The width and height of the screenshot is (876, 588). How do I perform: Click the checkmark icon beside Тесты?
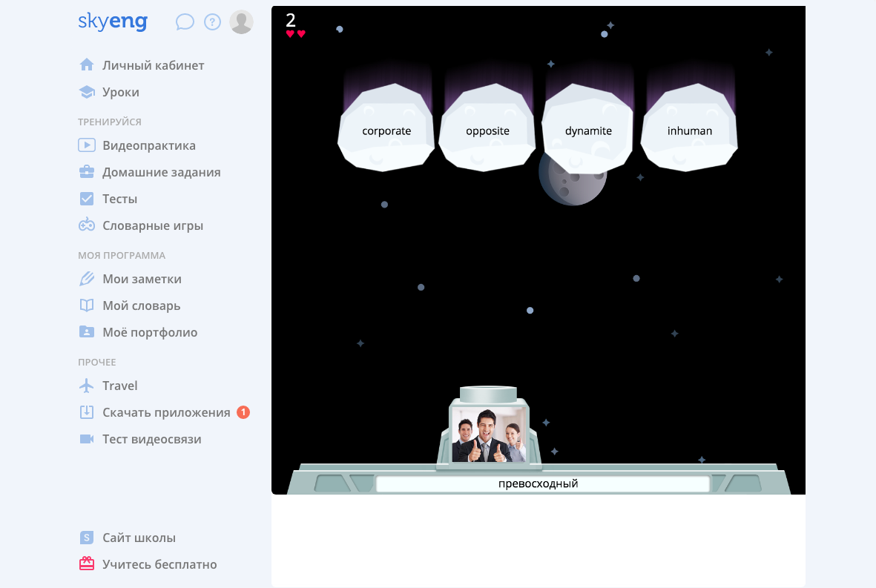[87, 199]
